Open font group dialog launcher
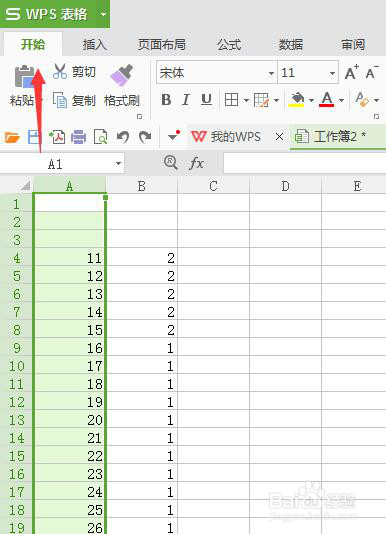Screen dimensions: 386x534 376,117
